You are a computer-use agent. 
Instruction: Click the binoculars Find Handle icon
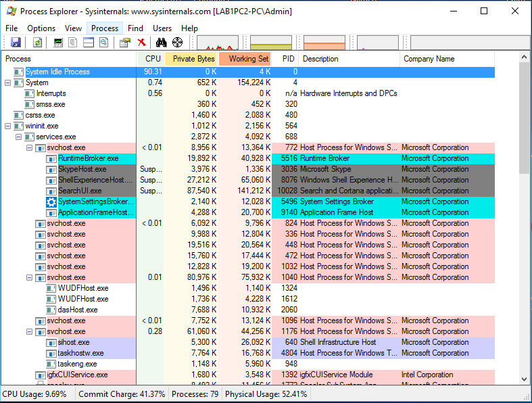[161, 43]
